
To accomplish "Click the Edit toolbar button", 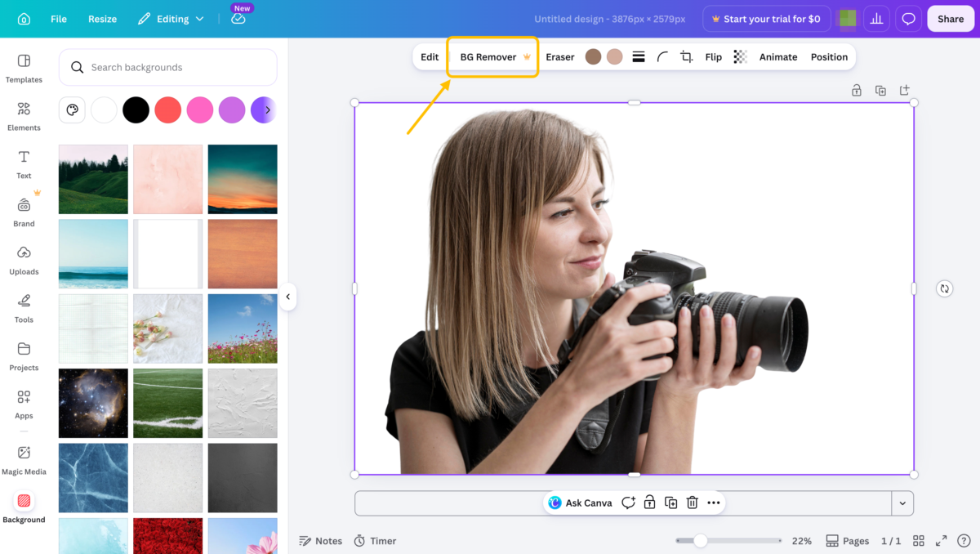I will 430,57.
